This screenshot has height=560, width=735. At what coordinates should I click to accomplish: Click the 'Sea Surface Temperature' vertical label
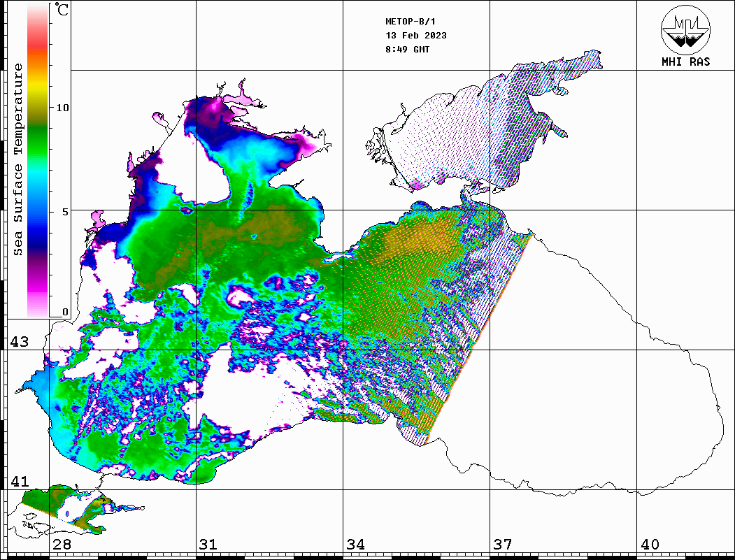[17, 160]
